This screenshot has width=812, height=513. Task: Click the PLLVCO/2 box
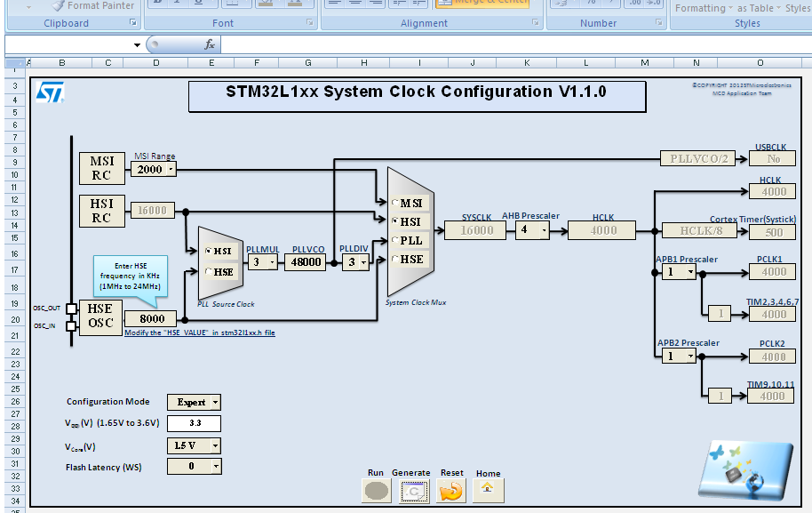coord(698,158)
